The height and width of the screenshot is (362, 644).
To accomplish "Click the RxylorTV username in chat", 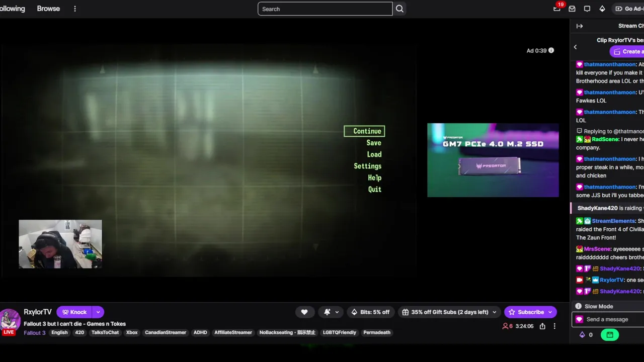I will click(612, 280).
